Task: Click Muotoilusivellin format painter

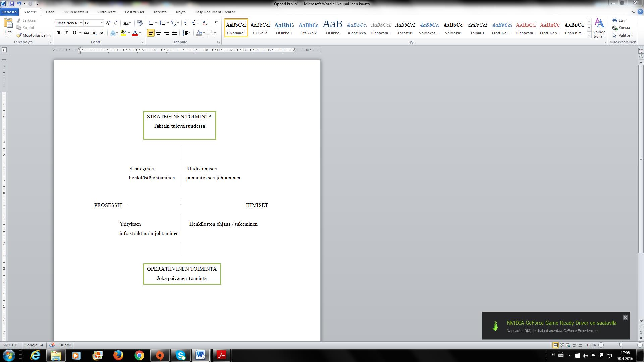Action: pos(34,35)
